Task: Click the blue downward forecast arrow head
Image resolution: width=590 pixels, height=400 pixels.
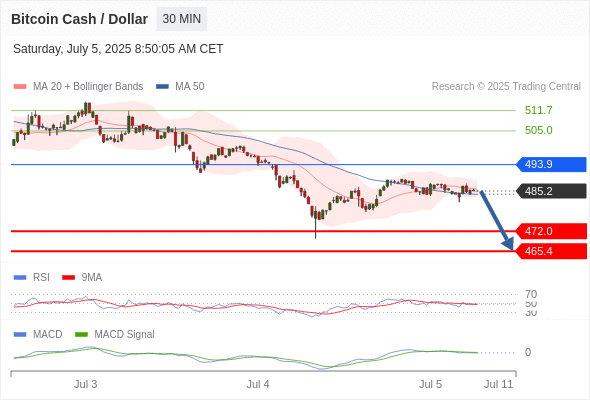Action: click(x=508, y=244)
